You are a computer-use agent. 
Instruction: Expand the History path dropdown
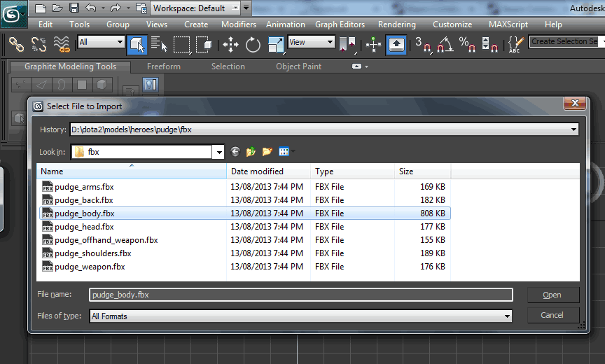(x=573, y=129)
